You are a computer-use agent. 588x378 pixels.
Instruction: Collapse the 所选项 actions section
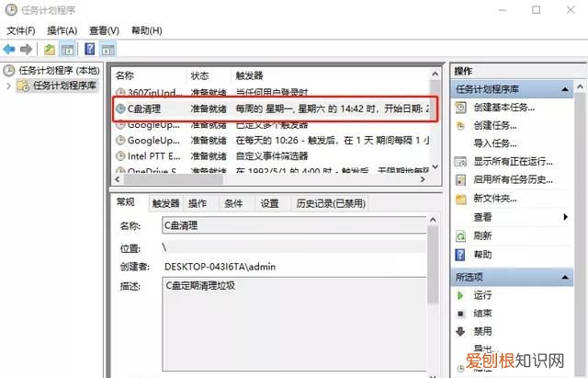point(565,278)
